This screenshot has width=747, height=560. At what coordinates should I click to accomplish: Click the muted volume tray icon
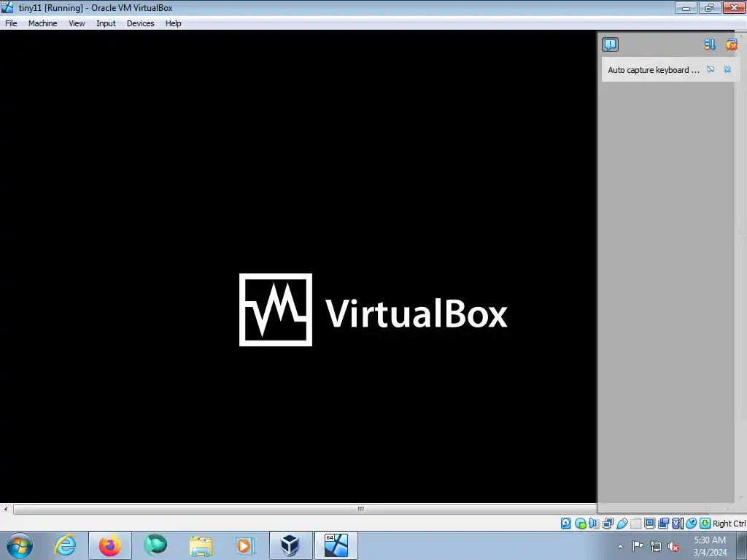[x=673, y=546]
